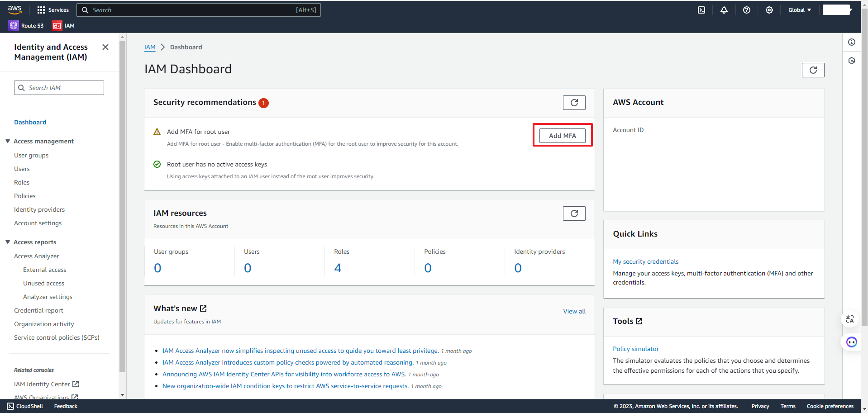Open My security credentials link

point(646,261)
